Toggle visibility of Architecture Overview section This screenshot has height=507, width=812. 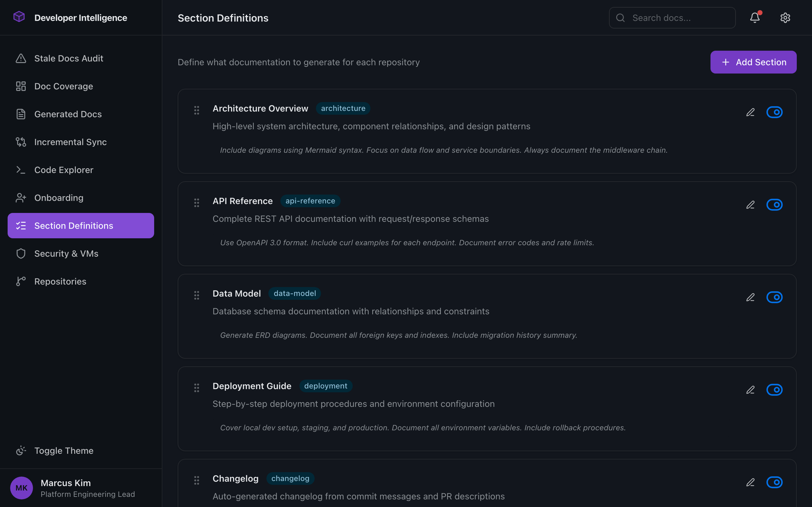(x=775, y=112)
